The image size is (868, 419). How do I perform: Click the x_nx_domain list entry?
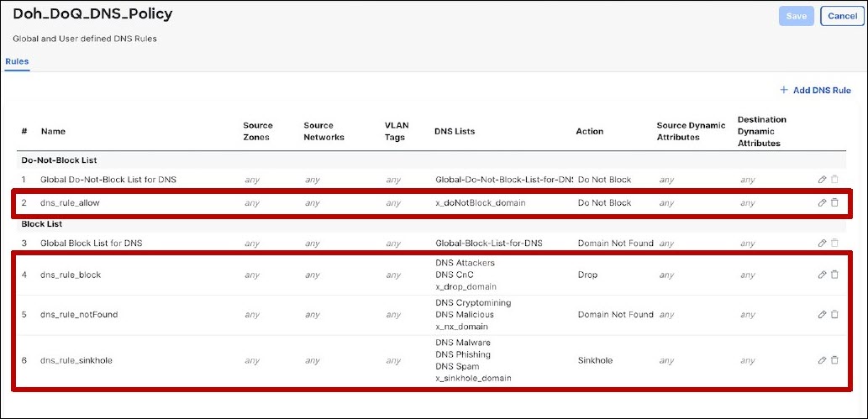[x=461, y=327]
